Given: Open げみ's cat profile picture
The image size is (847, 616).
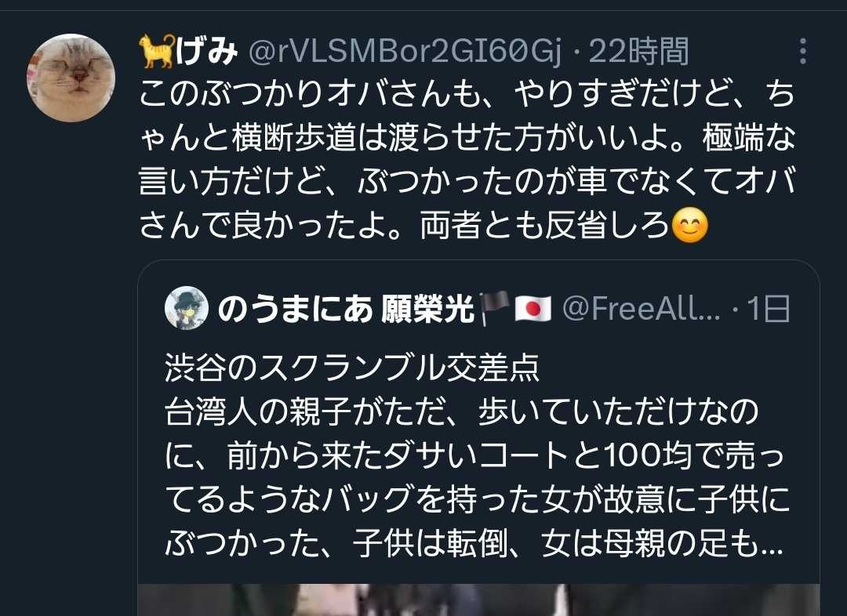Looking at the screenshot, I should [x=71, y=78].
